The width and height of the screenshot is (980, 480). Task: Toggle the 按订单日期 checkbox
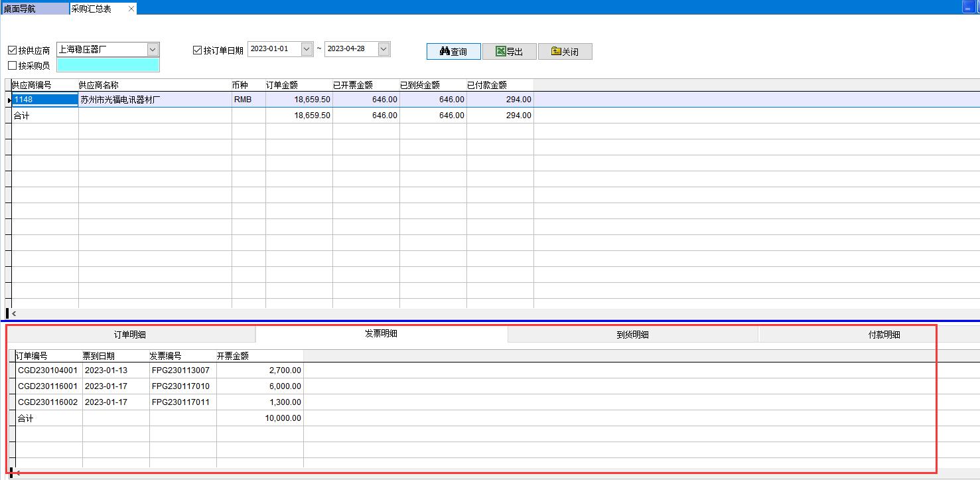point(197,50)
